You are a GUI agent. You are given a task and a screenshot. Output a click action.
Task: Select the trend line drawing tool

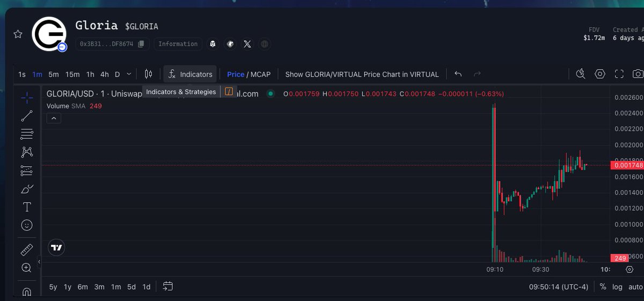pos(27,115)
